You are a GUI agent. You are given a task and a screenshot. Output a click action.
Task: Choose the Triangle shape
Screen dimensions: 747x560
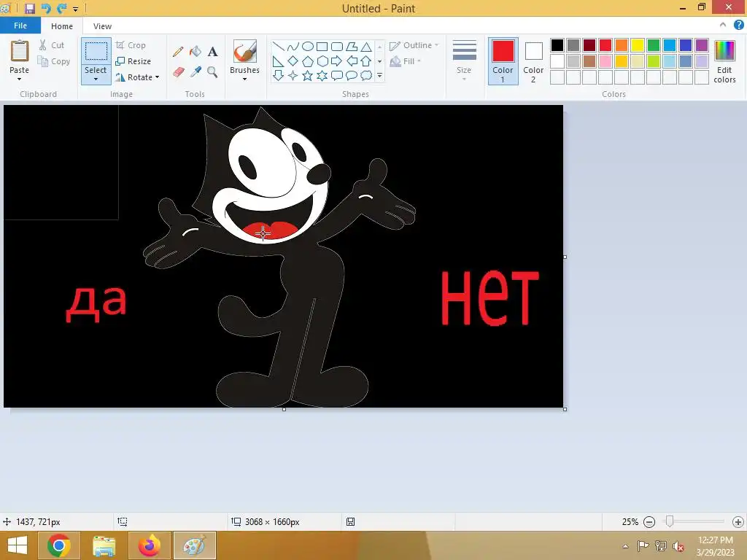366,46
